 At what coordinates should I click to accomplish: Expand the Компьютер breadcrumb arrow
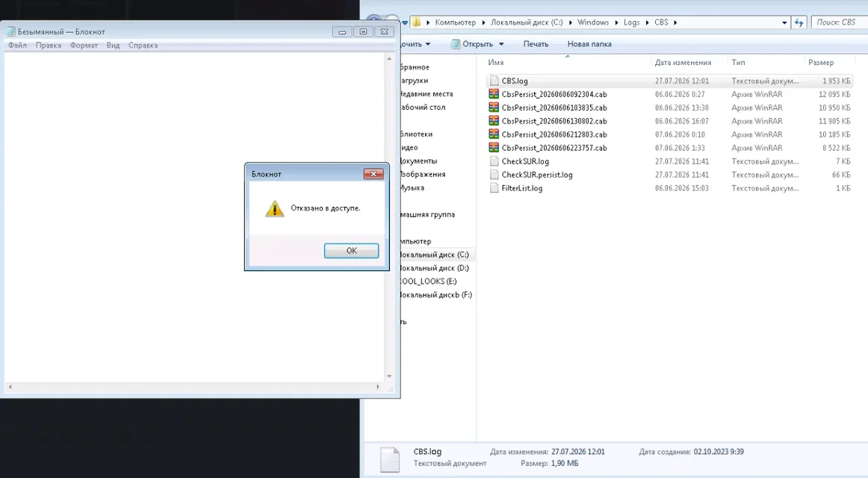point(483,22)
